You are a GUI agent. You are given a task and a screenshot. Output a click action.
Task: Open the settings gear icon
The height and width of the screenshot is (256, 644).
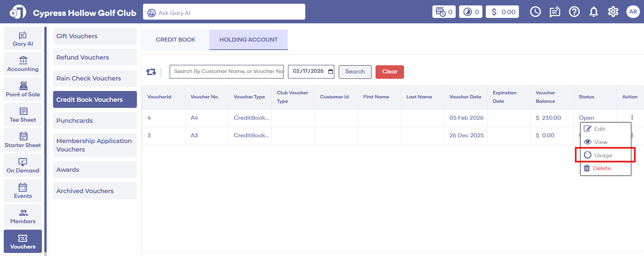(x=613, y=12)
